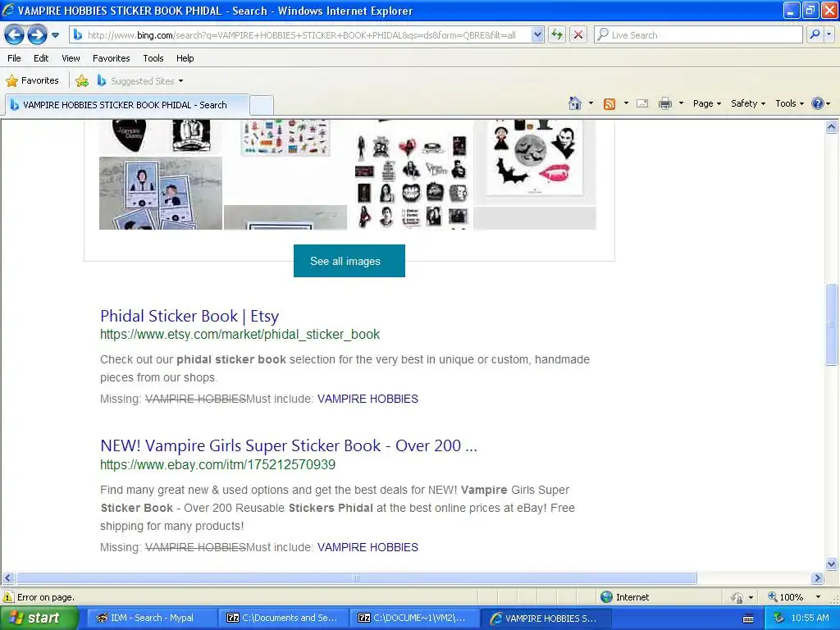The image size is (840, 630).
Task: Open the File menu
Action: point(15,58)
